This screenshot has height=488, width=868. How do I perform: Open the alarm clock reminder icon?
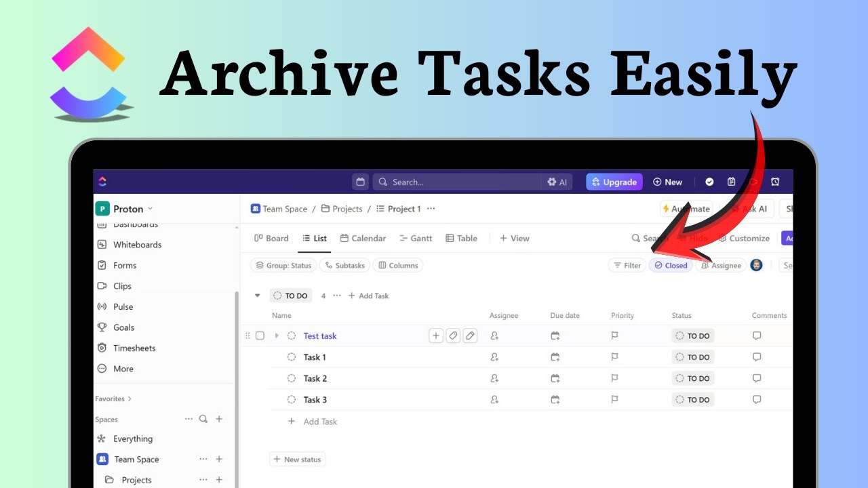[775, 182]
